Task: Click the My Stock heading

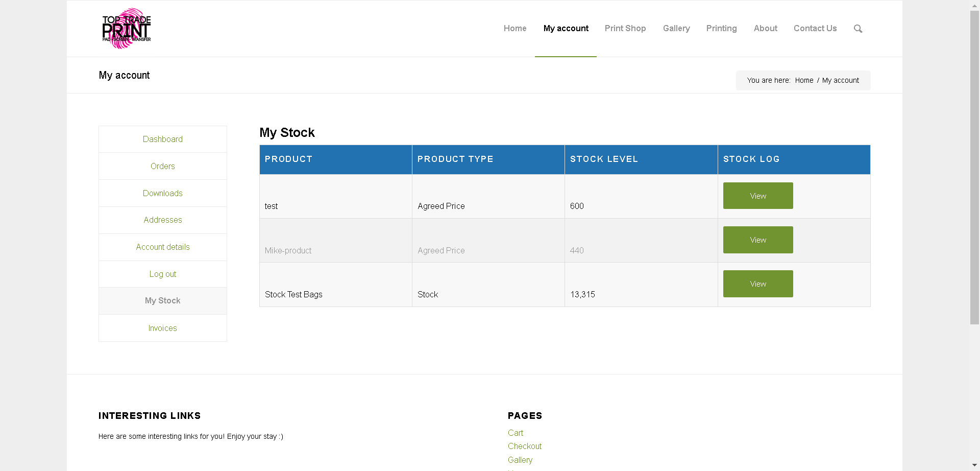Action: 287,133
